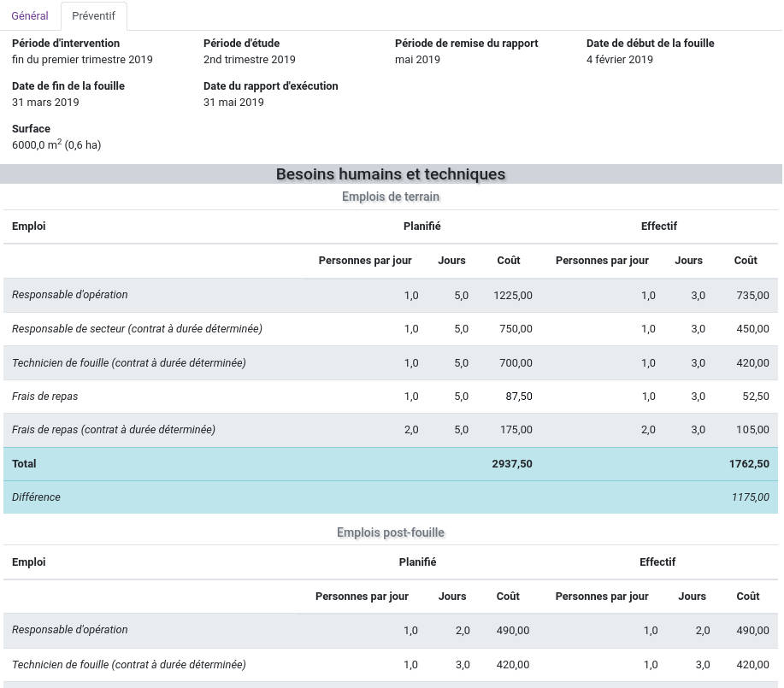Click effective cost 105,00 cell

(x=753, y=430)
